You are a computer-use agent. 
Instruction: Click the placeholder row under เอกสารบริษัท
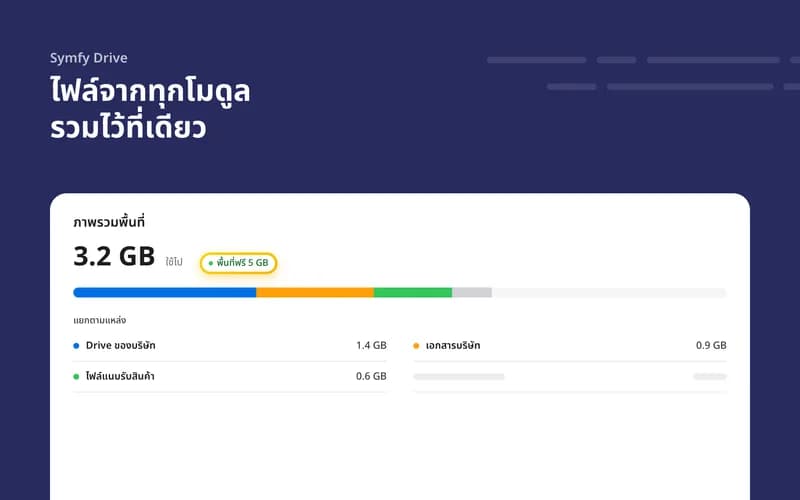click(x=569, y=377)
